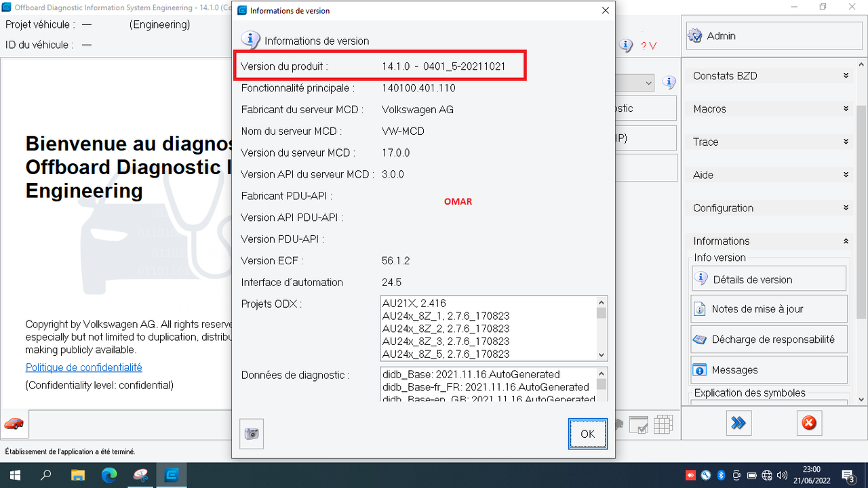The image size is (868, 488).
Task: Open File Explorer from taskbar
Action: [x=78, y=475]
